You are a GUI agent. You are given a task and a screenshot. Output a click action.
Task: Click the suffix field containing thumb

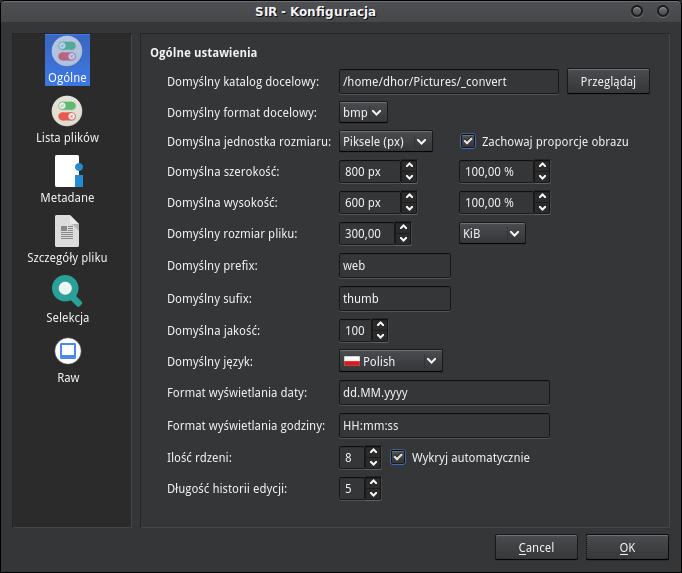click(x=395, y=298)
